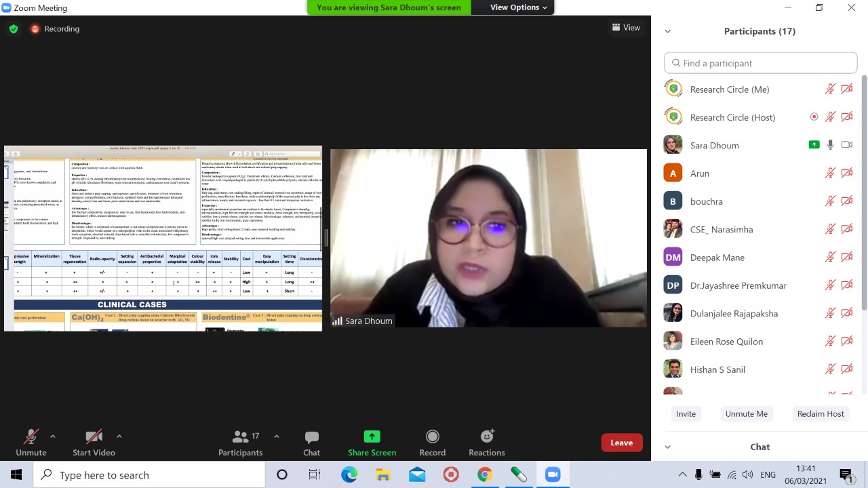
Task: Expand audio options arrow next to Unmute
Action: [53, 436]
